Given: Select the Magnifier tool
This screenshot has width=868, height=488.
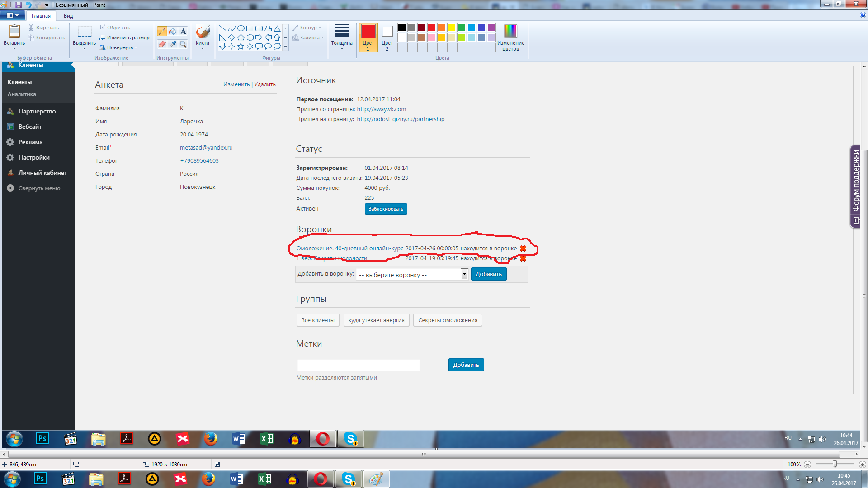Looking at the screenshot, I should point(183,44).
